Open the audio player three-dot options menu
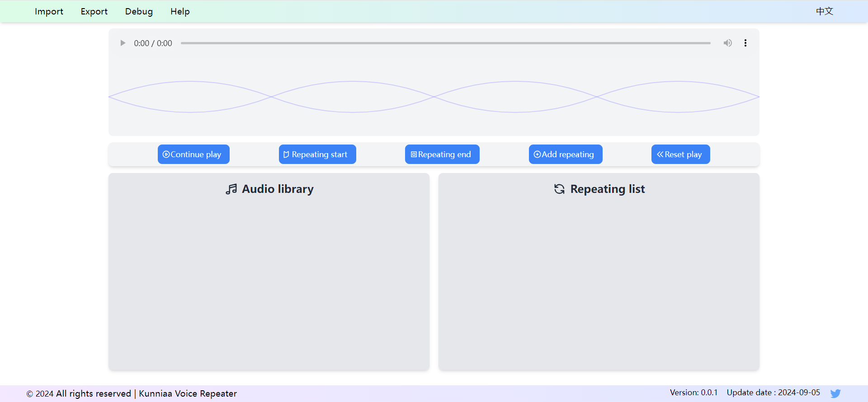 (x=745, y=43)
